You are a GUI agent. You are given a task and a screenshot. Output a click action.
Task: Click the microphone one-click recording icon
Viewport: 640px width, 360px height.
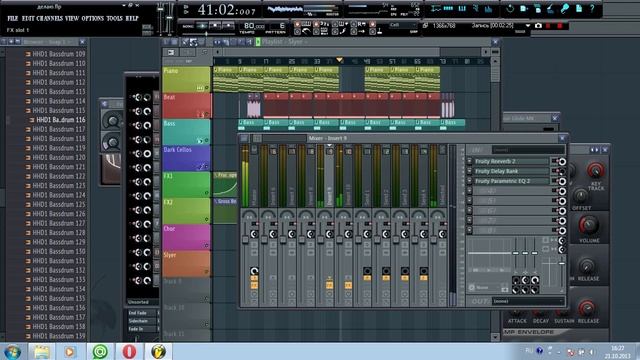[565, 9]
